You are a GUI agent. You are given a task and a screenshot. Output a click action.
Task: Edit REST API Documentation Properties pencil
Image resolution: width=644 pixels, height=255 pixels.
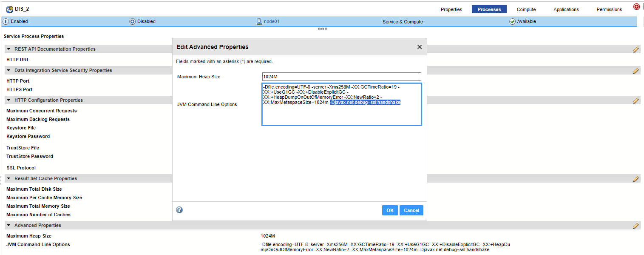(x=636, y=49)
